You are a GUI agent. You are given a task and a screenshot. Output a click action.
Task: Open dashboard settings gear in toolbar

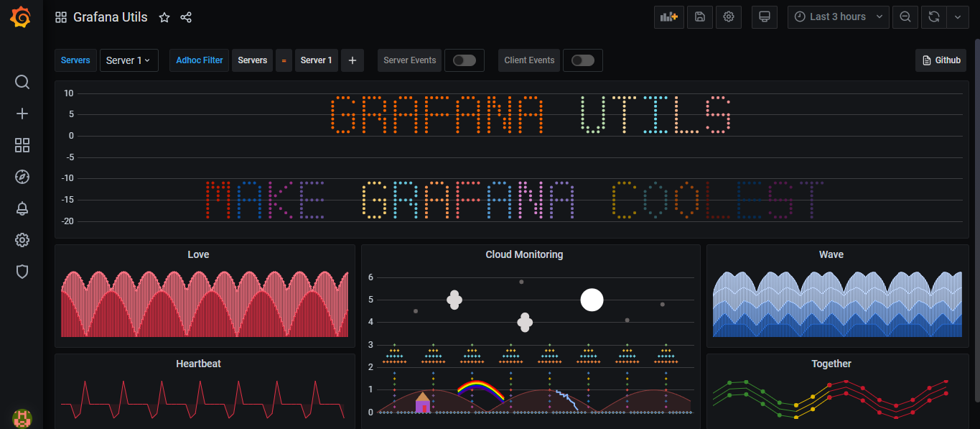pos(729,17)
